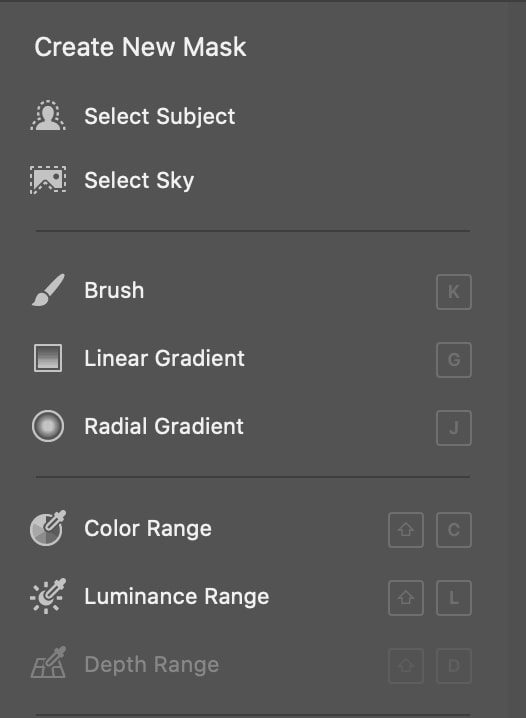The height and width of the screenshot is (718, 526).
Task: Click the Select Sky landscape icon
Action: (x=48, y=180)
